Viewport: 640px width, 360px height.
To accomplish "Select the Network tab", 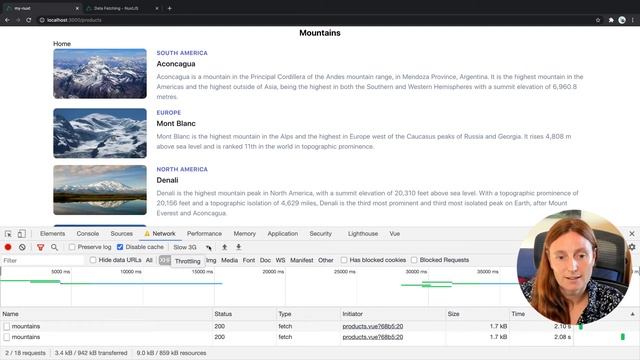I will pyautogui.click(x=160, y=233).
